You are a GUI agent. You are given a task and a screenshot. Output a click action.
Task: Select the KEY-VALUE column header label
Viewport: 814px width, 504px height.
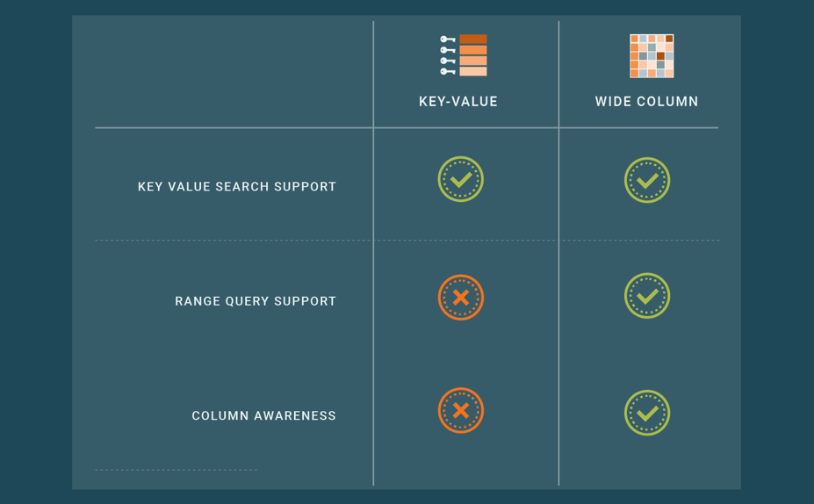coord(458,102)
